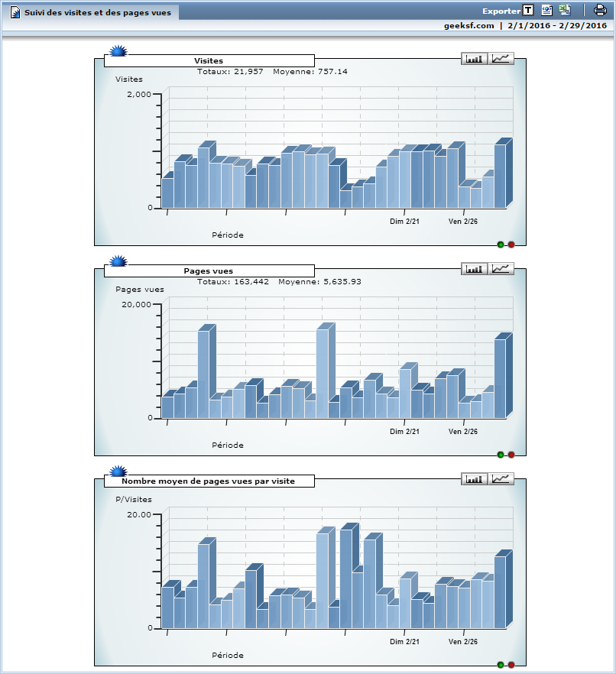This screenshot has width=616, height=674.
Task: Click the 20,000 axis value in Pages vues
Action: coord(136,304)
